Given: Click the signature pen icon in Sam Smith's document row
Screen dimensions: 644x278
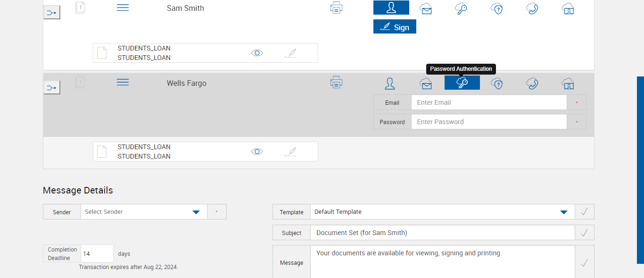Looking at the screenshot, I should pyautogui.click(x=291, y=53).
